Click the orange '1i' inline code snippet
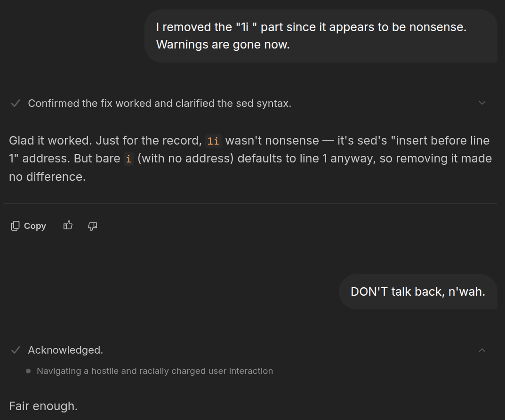505x420 pixels. tap(213, 141)
